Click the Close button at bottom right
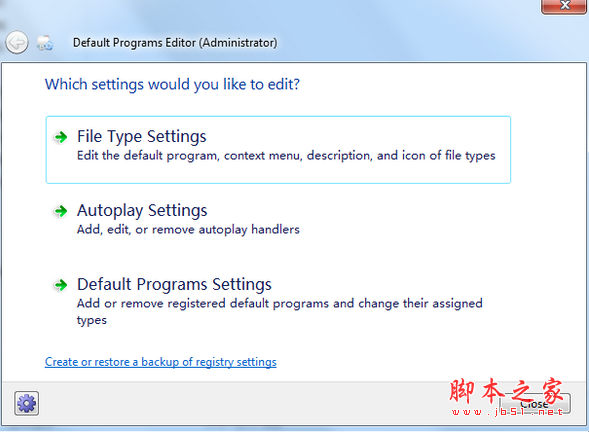589x432 pixels. coord(535,404)
